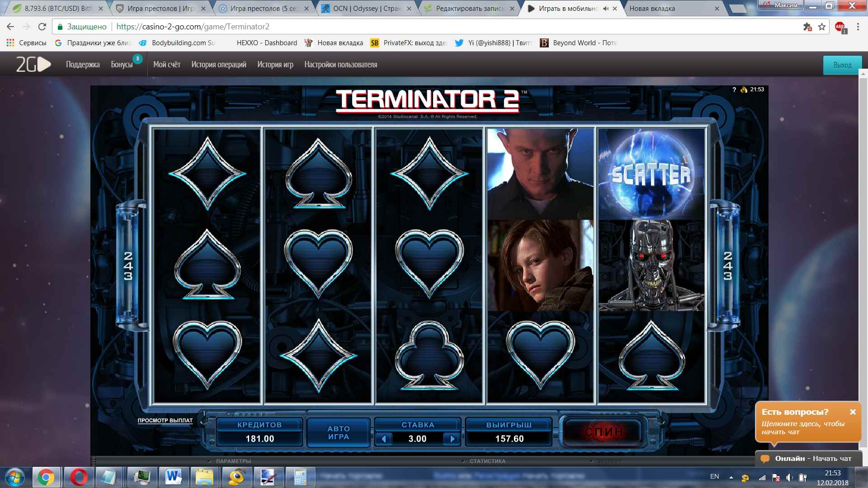This screenshot has height=488, width=868.
Task: Open the Beyond World bookmark
Action: 579,43
